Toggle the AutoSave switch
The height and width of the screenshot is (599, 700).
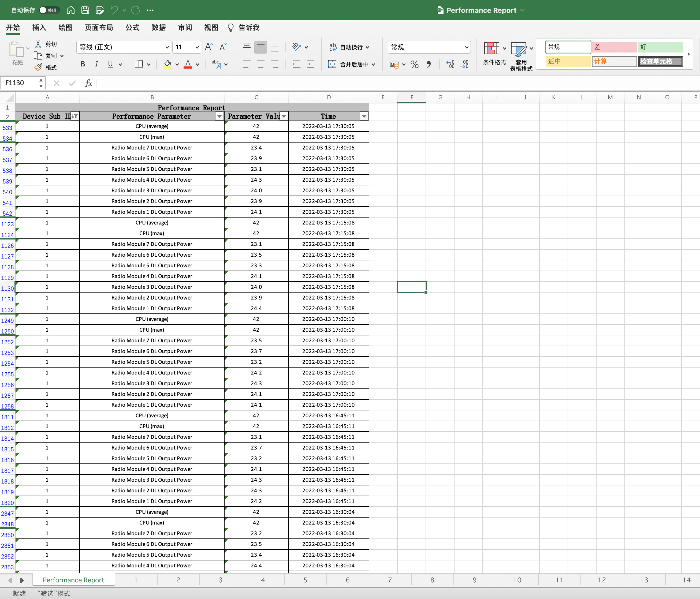click(x=49, y=10)
